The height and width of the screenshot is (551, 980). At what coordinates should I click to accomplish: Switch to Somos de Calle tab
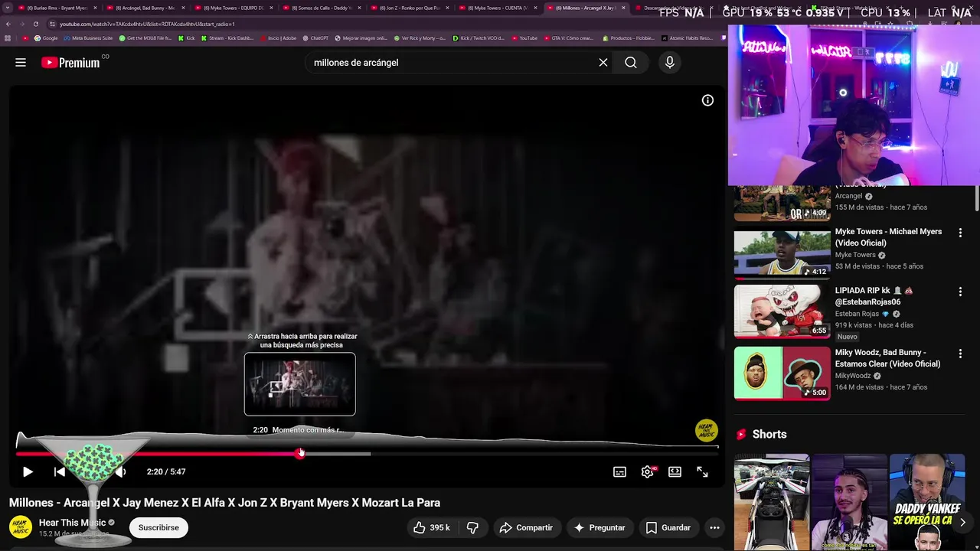pos(321,8)
